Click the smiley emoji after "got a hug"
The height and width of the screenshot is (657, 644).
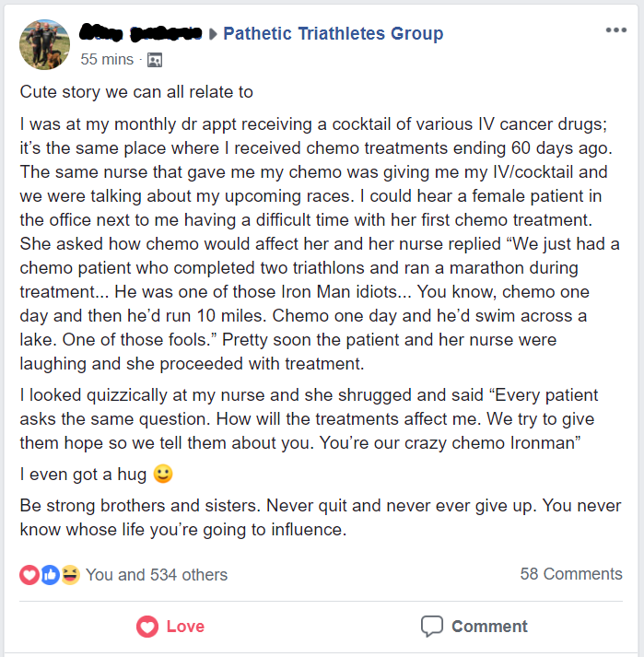pos(162,475)
